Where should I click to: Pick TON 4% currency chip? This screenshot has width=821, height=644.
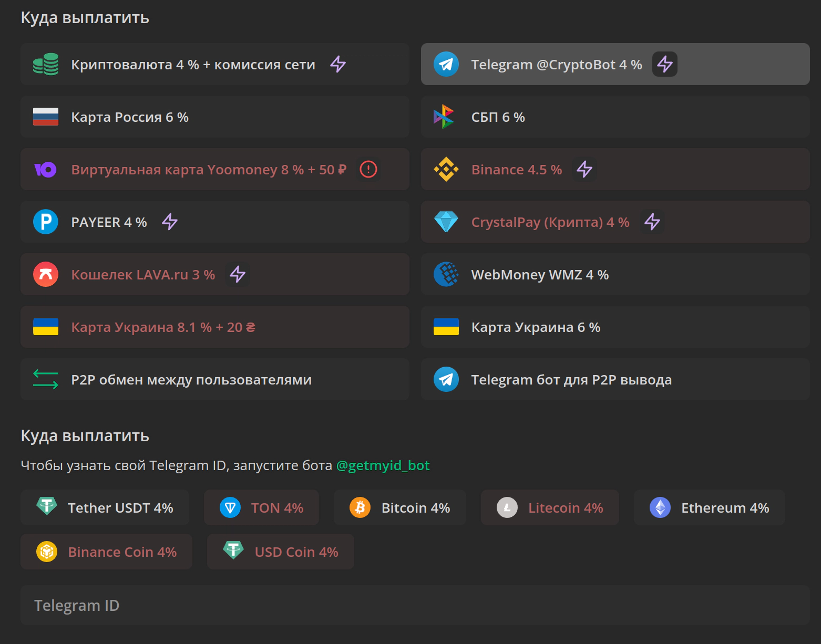(261, 507)
